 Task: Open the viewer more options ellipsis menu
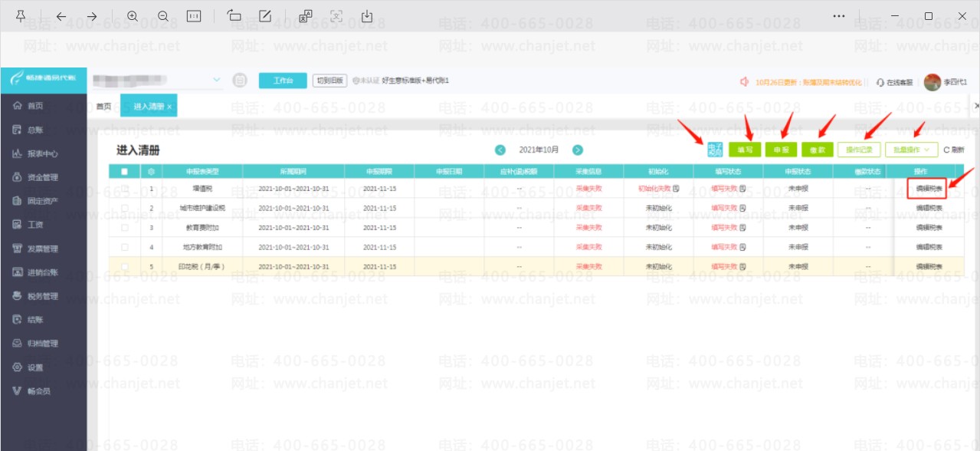840,16
